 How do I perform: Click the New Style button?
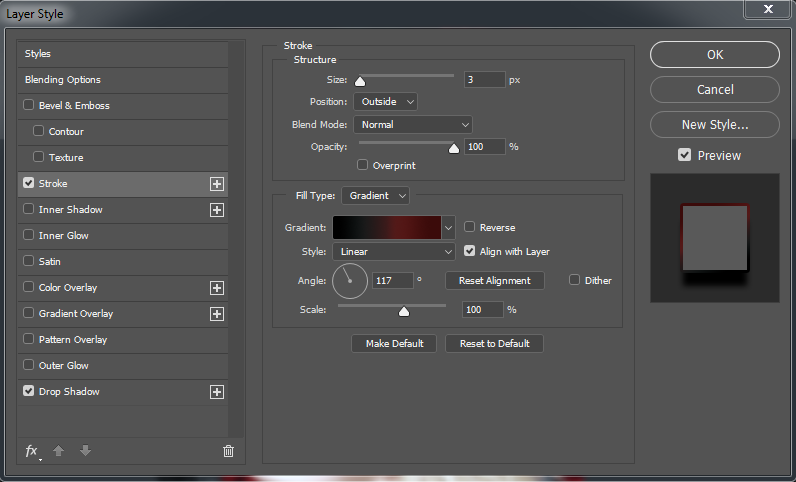pyautogui.click(x=715, y=124)
